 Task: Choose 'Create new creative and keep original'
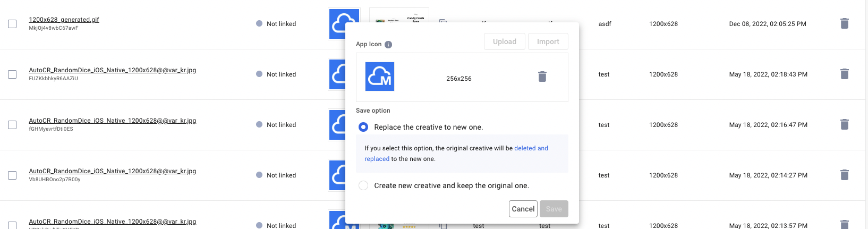pos(363,185)
